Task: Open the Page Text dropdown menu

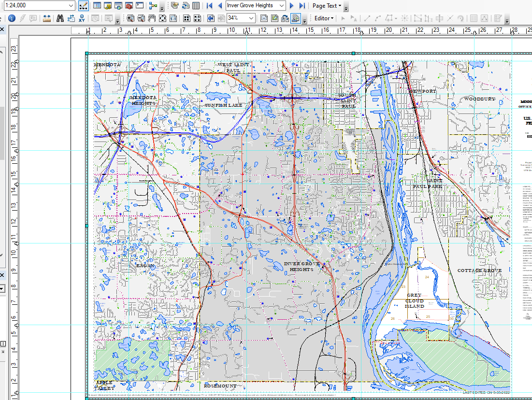Action: (x=327, y=6)
